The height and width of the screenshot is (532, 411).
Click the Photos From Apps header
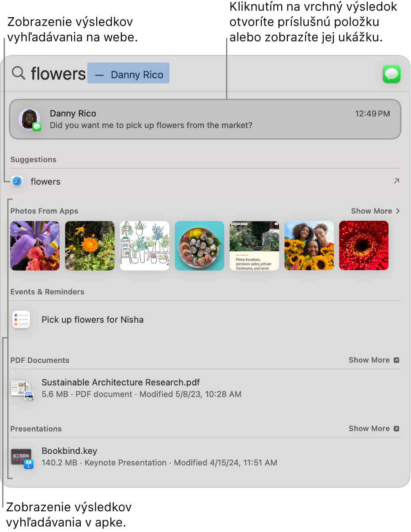click(44, 211)
